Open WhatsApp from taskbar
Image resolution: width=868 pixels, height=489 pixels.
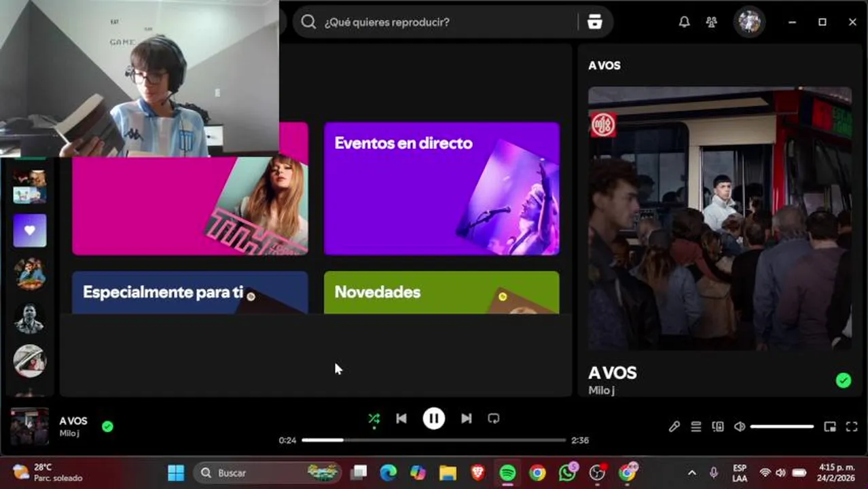click(567, 473)
